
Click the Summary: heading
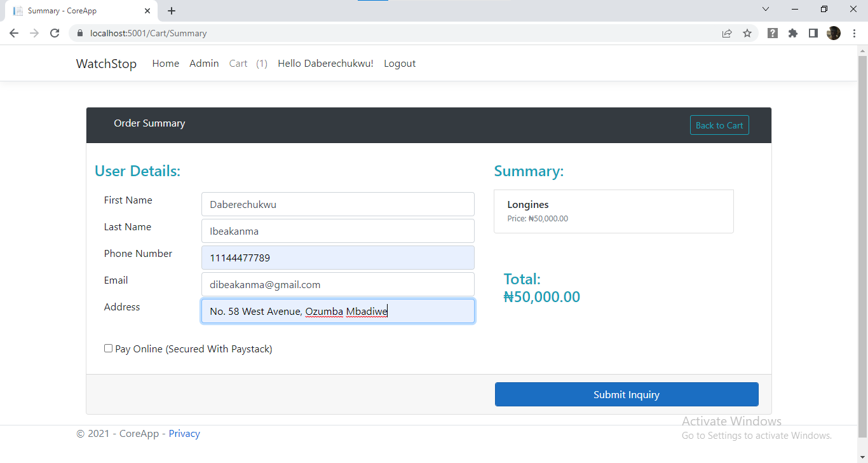[529, 171]
